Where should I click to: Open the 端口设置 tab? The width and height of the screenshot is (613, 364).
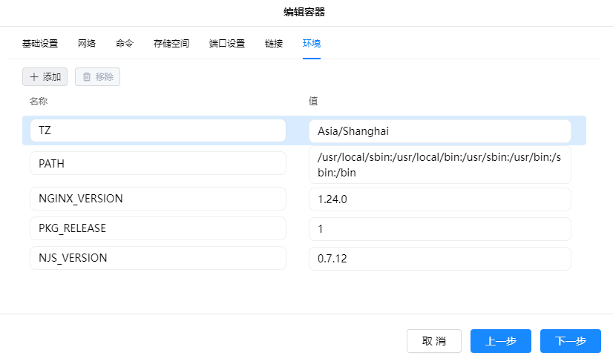tap(227, 44)
